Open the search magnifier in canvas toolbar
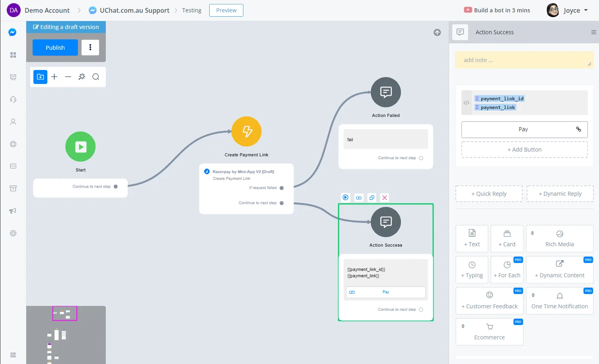The image size is (599, 364). [x=96, y=77]
